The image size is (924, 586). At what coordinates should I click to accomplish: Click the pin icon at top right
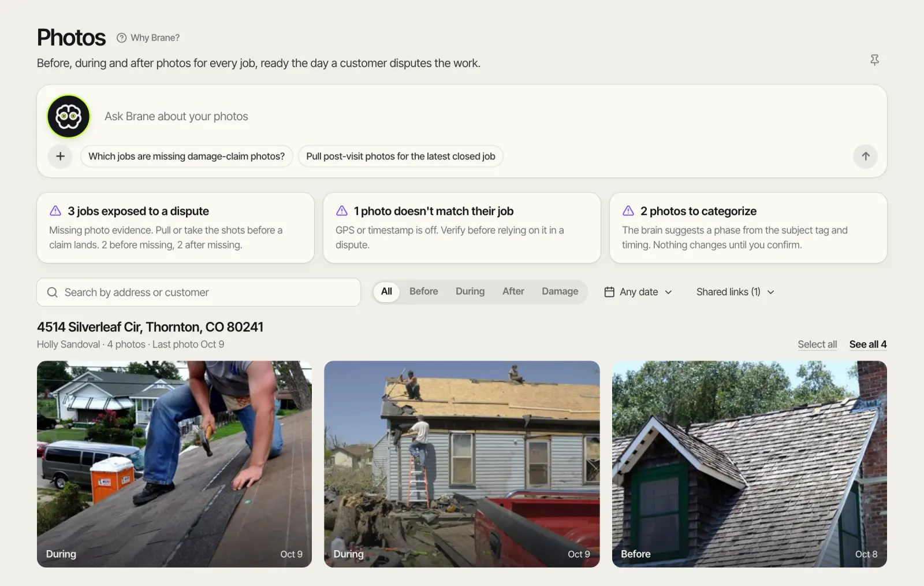(874, 60)
